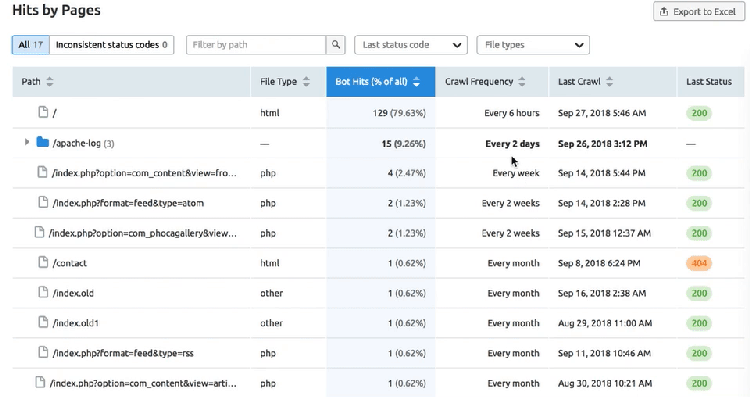This screenshot has height=397, width=750.
Task: Click file icon for com_content&view=fro... row
Action: click(x=43, y=172)
